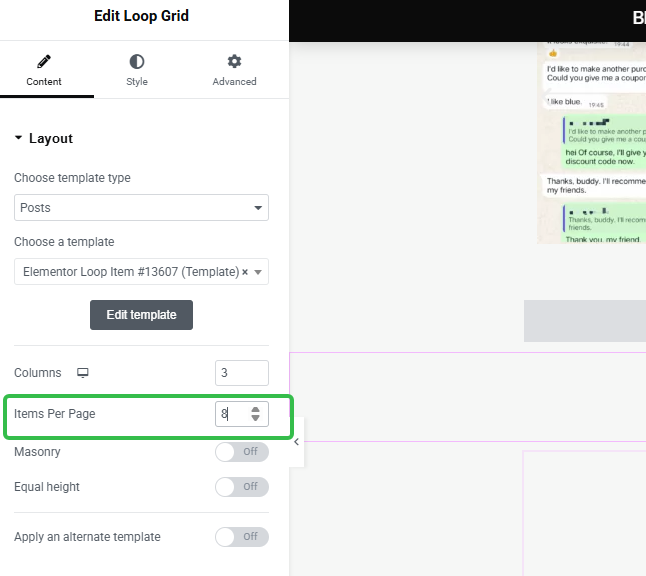
Task: Collapse the panel with the left chevron handle
Action: (296, 442)
